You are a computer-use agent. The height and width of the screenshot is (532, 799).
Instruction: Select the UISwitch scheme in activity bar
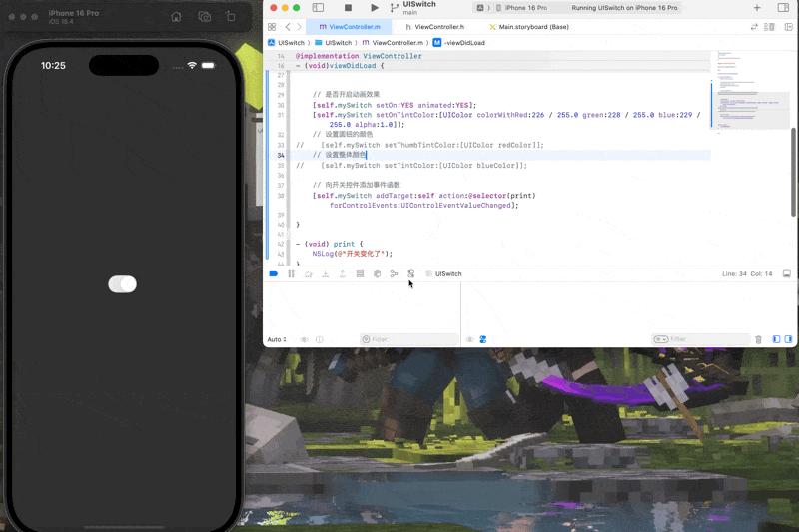click(x=480, y=8)
